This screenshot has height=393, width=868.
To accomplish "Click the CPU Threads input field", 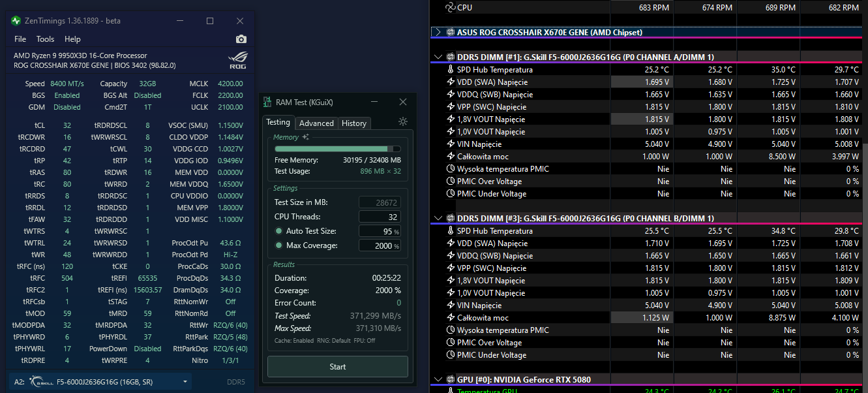I will [x=380, y=217].
